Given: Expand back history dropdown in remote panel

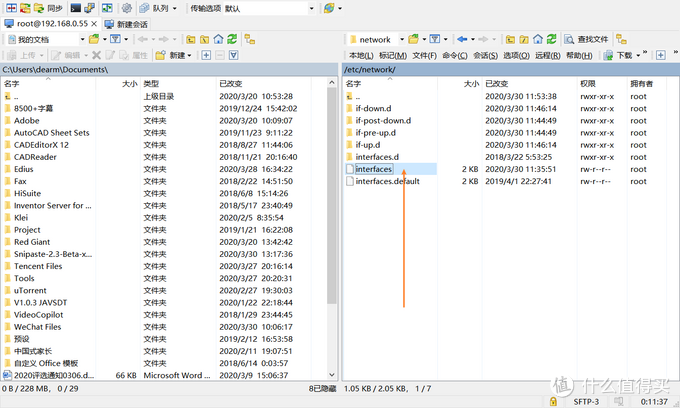Looking at the screenshot, I should [x=473, y=39].
